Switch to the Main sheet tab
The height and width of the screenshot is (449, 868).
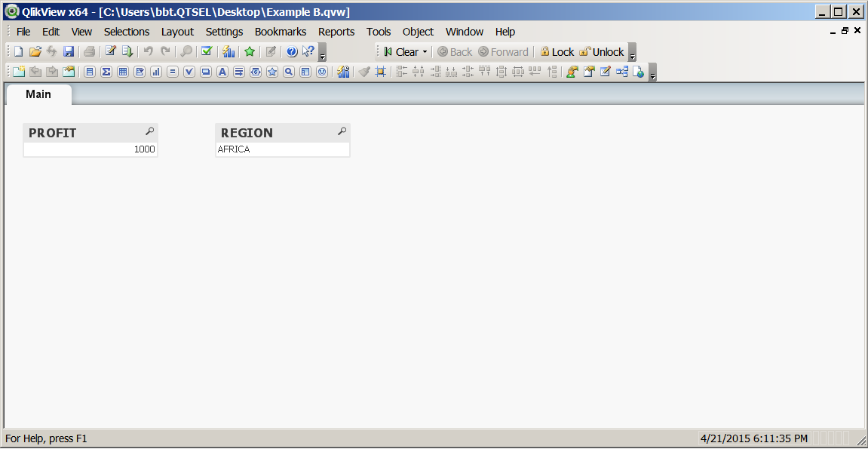(x=38, y=94)
